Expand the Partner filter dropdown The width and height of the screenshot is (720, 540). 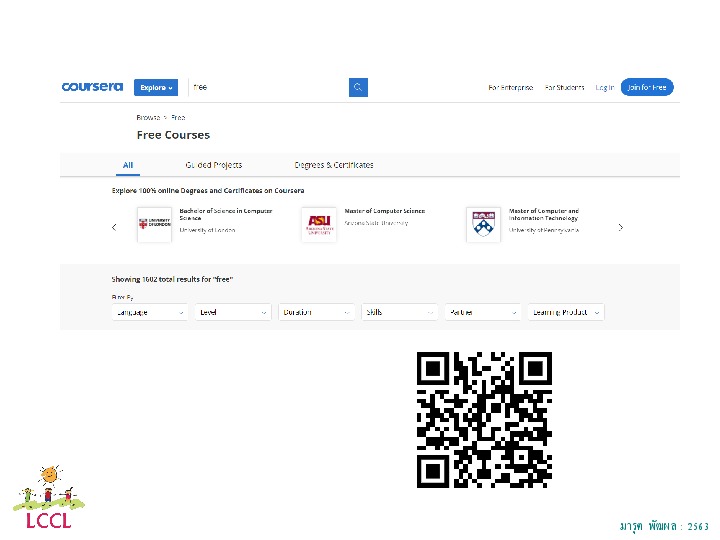click(x=483, y=312)
